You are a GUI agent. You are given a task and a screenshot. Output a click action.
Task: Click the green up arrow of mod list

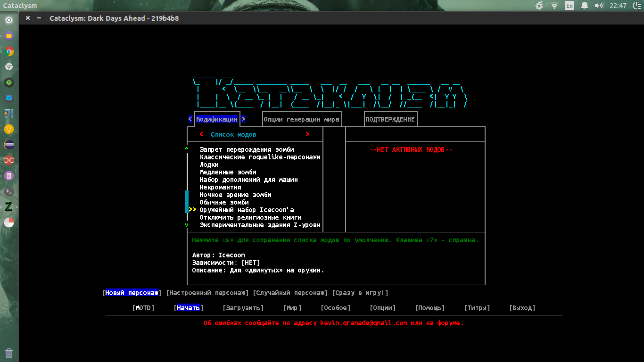(x=187, y=149)
